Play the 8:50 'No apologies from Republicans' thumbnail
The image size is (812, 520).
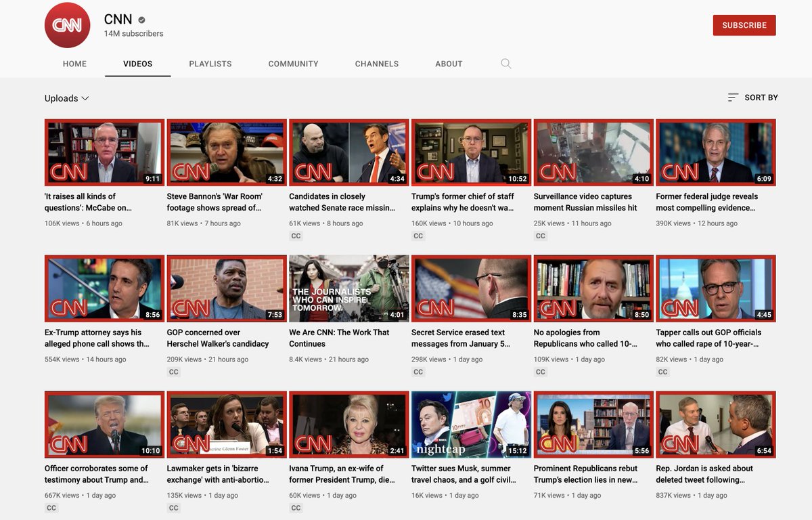(593, 288)
